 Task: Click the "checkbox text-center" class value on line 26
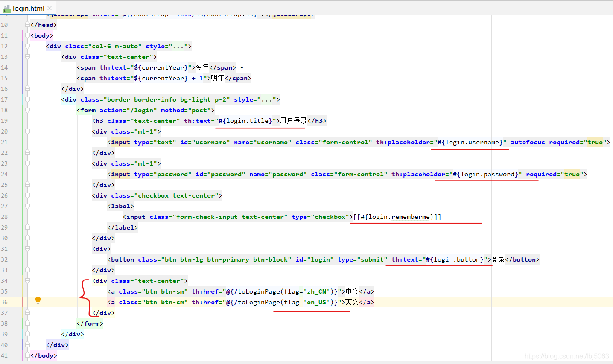(x=176, y=195)
